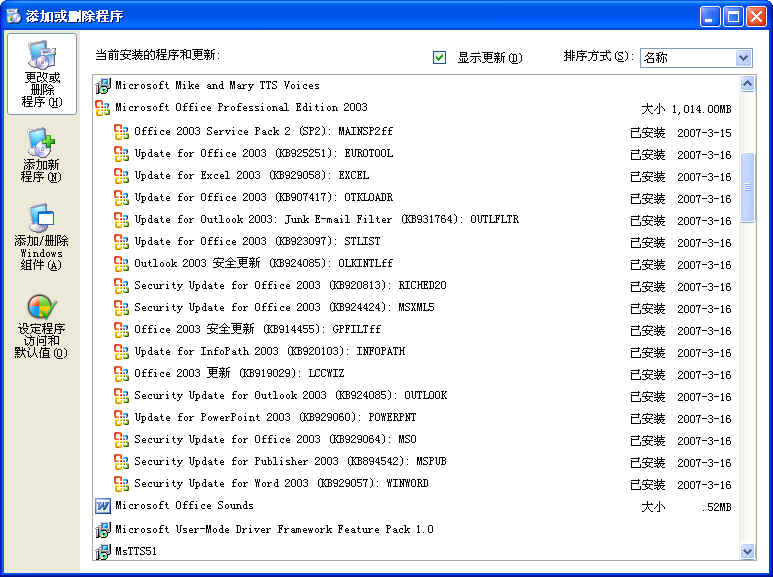Click icon beside Office 2003 Service Pack 2
773x577 pixels.
click(121, 132)
